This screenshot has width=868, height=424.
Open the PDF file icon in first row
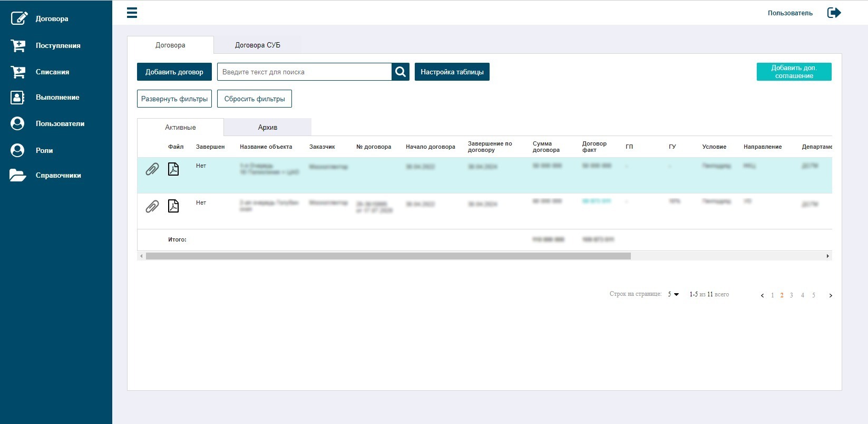click(173, 169)
